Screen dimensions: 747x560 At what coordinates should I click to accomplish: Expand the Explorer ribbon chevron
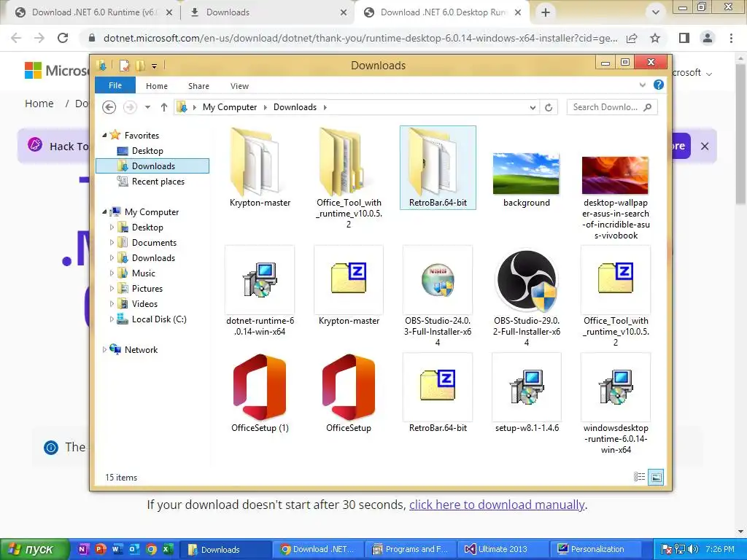click(x=642, y=85)
